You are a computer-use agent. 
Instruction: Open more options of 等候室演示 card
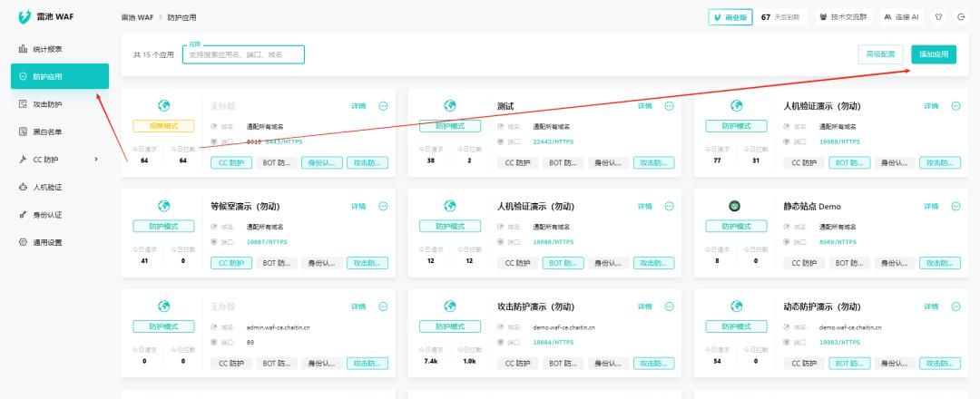(383, 206)
